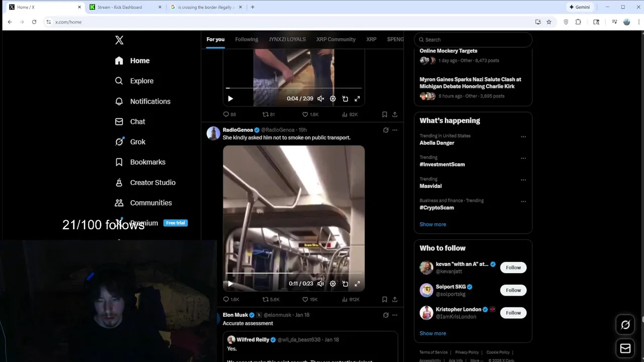The height and width of the screenshot is (362, 644).
Task: Open settings gear on top video
Action: (x=333, y=99)
